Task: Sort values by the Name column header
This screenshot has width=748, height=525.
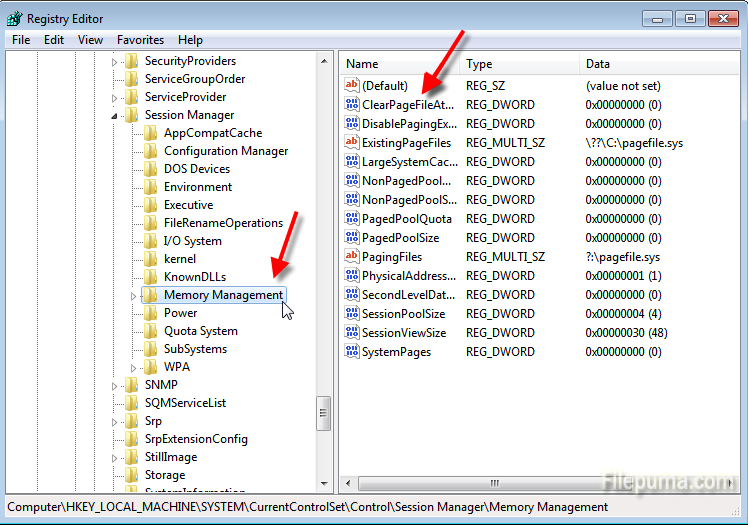Action: (x=400, y=64)
